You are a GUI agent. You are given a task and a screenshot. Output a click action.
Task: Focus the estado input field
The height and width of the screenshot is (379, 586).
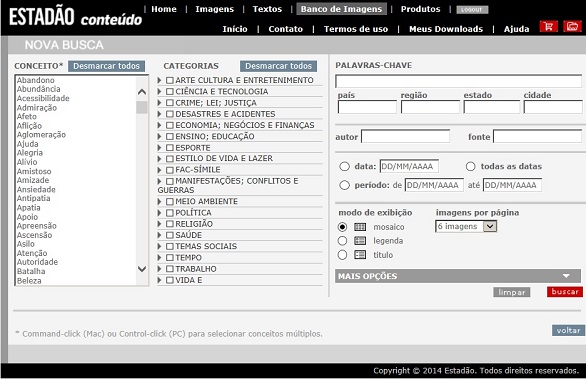(491, 107)
